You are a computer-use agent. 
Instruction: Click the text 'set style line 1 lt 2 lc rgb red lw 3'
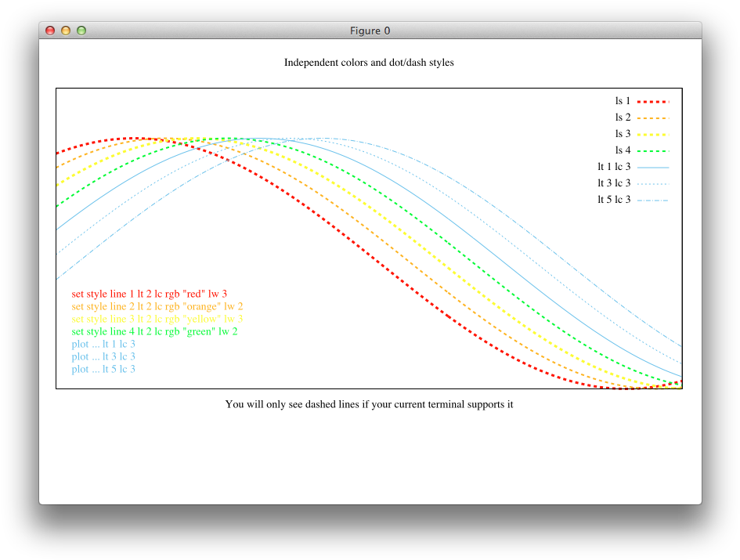coord(150,294)
